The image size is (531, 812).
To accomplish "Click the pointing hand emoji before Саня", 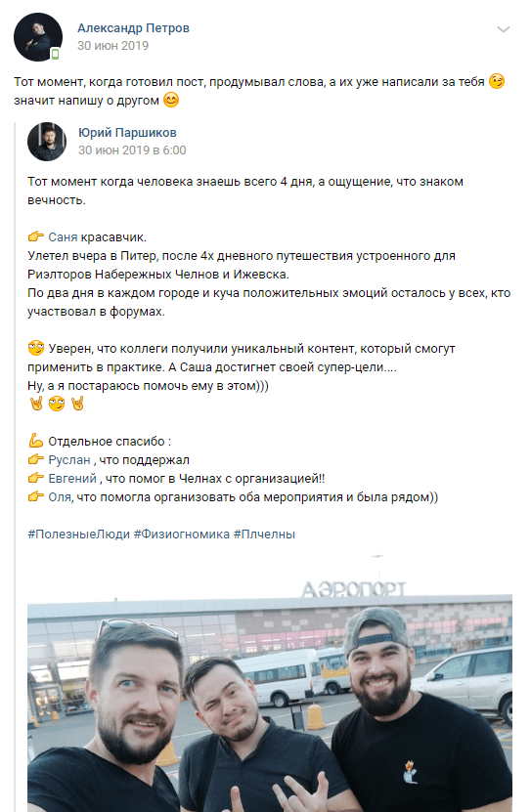I will click(x=36, y=236).
